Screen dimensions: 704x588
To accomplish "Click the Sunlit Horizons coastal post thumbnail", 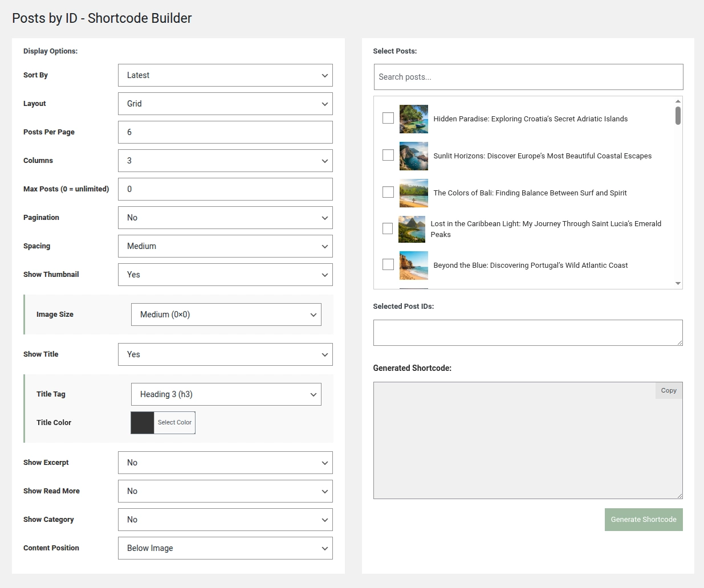I will click(x=413, y=156).
